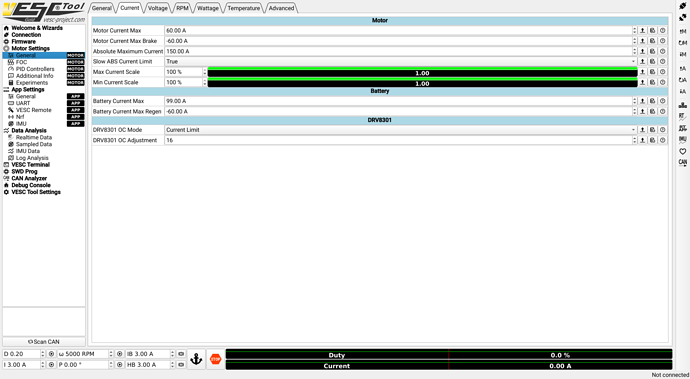Open VESC Remote app settings
This screenshot has width=690, height=379.
(x=33, y=110)
